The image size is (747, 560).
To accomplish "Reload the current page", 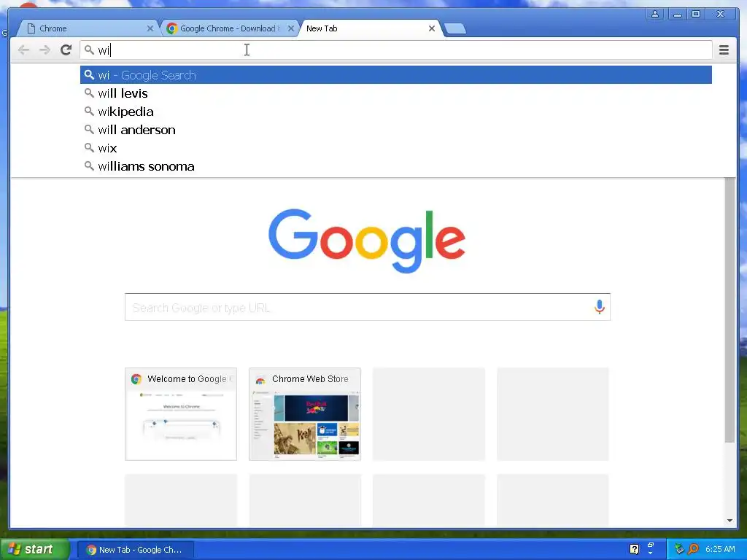I will (66, 50).
